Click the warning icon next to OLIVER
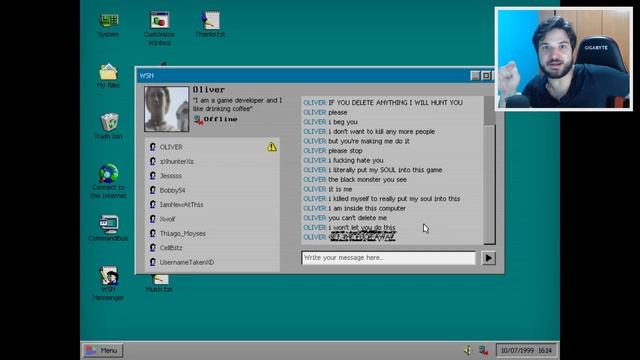This screenshot has height=360, width=640. [271, 147]
